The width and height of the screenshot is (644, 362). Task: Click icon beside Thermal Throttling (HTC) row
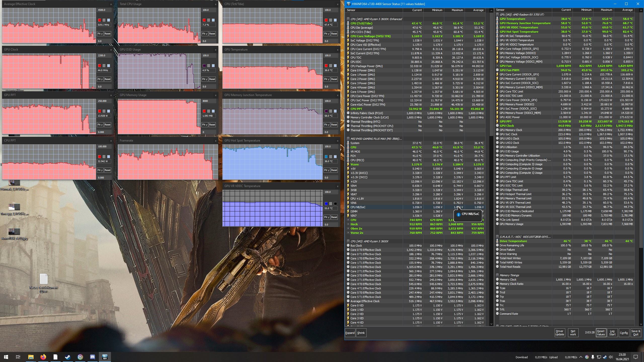pyautogui.click(x=348, y=122)
